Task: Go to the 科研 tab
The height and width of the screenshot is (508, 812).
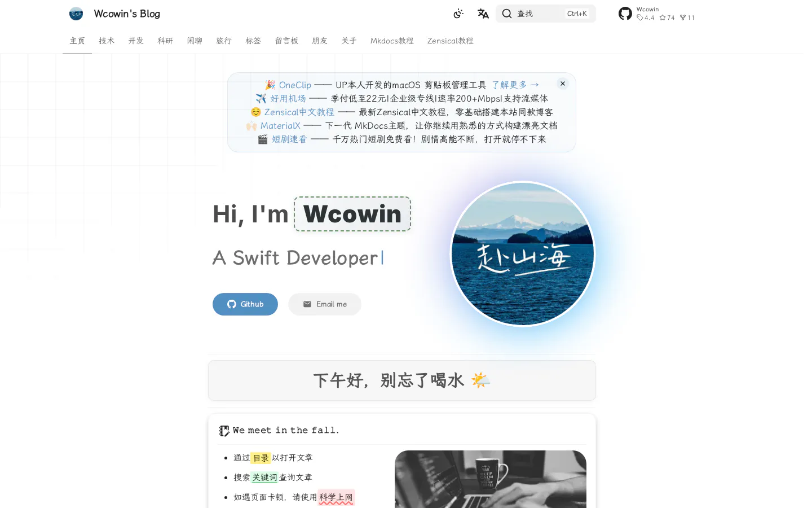Action: [x=165, y=41]
